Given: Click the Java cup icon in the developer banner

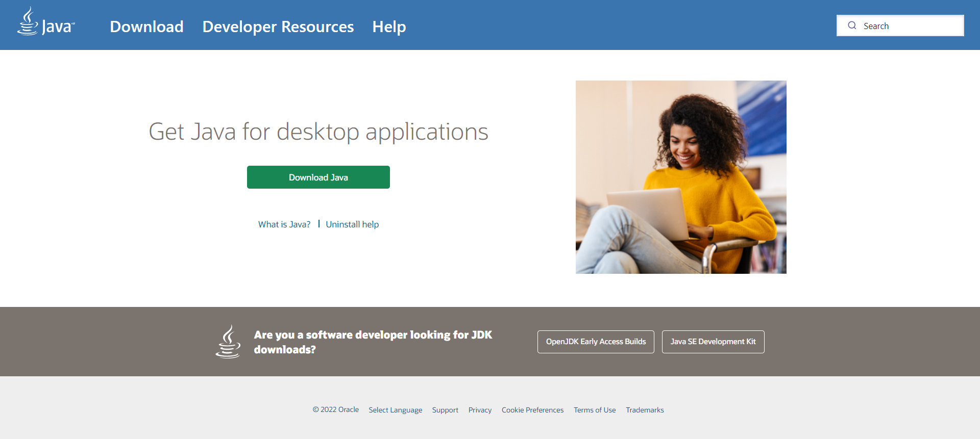Looking at the screenshot, I should click(x=228, y=342).
